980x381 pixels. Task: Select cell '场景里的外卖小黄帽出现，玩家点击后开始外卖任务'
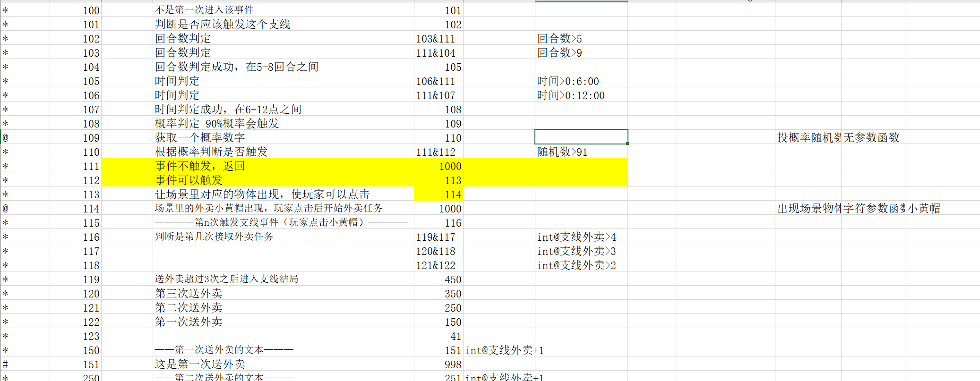[x=284, y=208]
